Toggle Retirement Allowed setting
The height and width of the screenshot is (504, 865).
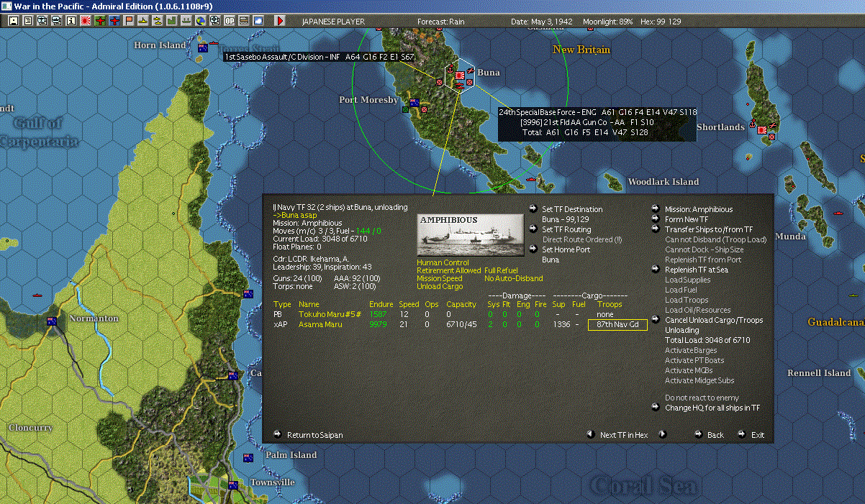[448, 270]
